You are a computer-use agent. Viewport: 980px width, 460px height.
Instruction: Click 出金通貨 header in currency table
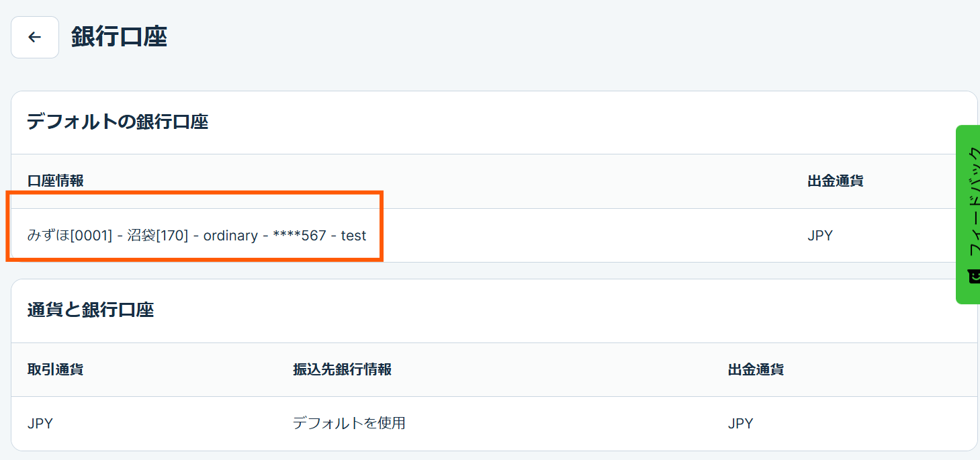pos(756,369)
